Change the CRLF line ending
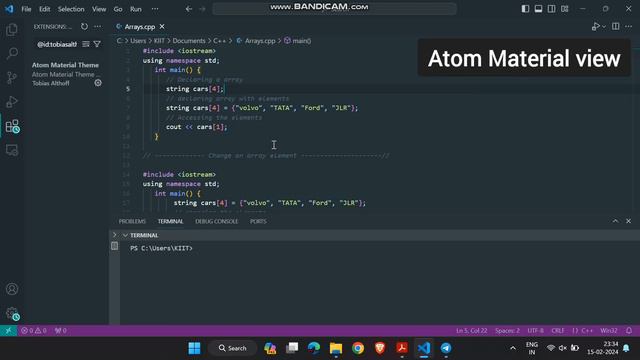Screen dimensions: 640x360 558,331
